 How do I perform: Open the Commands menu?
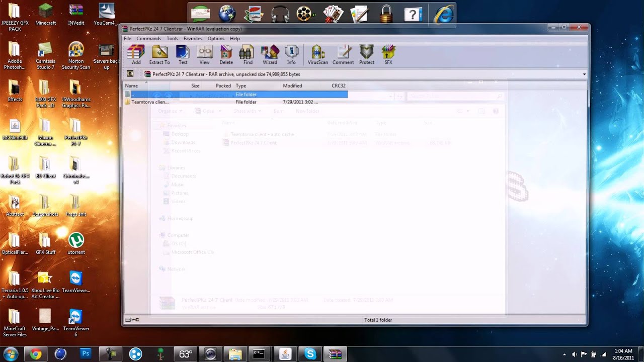click(149, 38)
